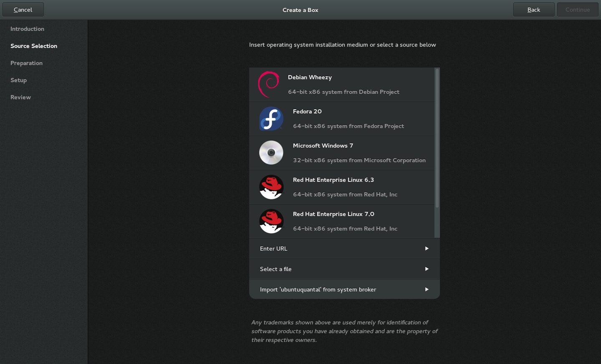The image size is (601, 364).
Task: Click '64-bit x86 system from Fedora Project'
Action: tap(348, 126)
